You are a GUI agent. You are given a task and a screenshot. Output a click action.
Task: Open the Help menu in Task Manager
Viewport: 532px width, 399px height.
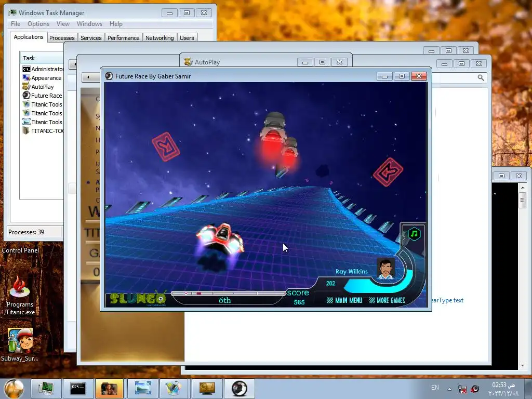pyautogui.click(x=116, y=24)
